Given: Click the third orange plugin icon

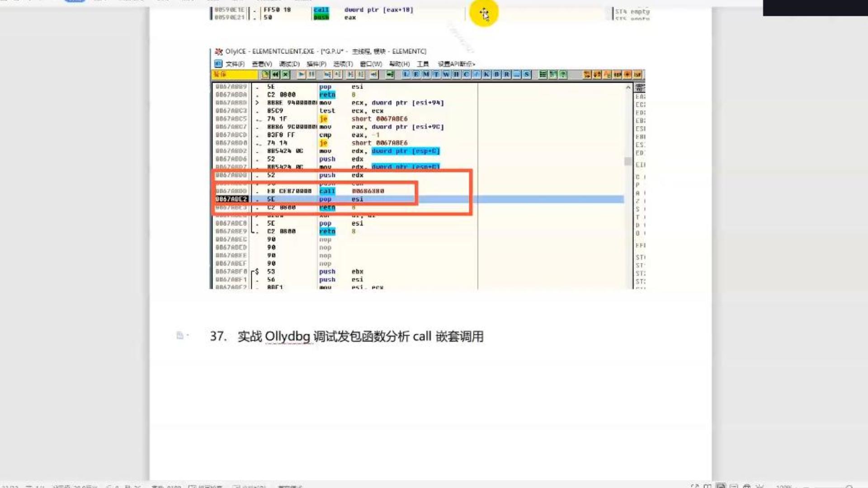Looking at the screenshot, I should [607, 75].
